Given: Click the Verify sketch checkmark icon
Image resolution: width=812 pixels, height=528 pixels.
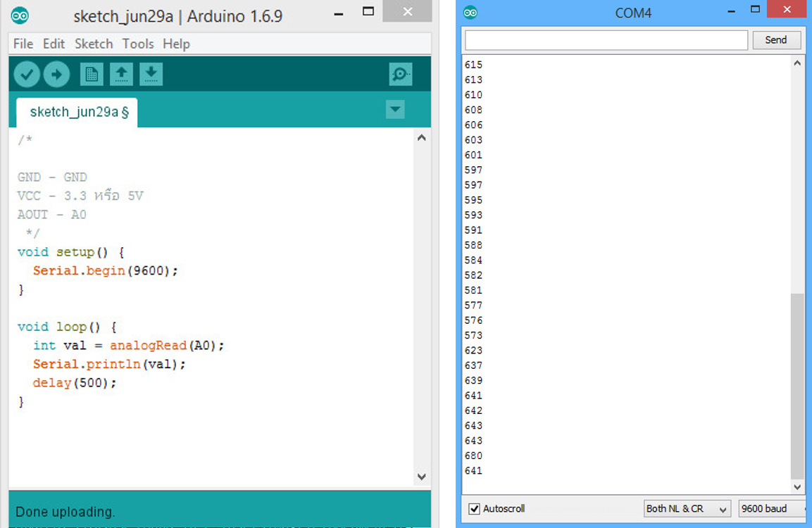Looking at the screenshot, I should 27,75.
